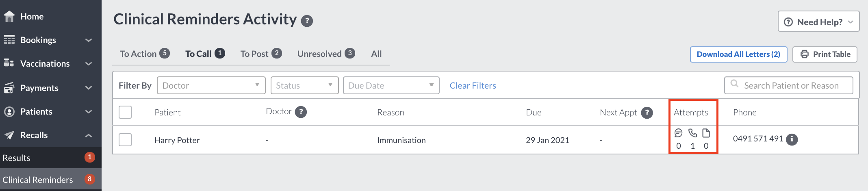Tick the select-all checkbox in table header
The width and height of the screenshot is (868, 191).
pyautogui.click(x=125, y=112)
